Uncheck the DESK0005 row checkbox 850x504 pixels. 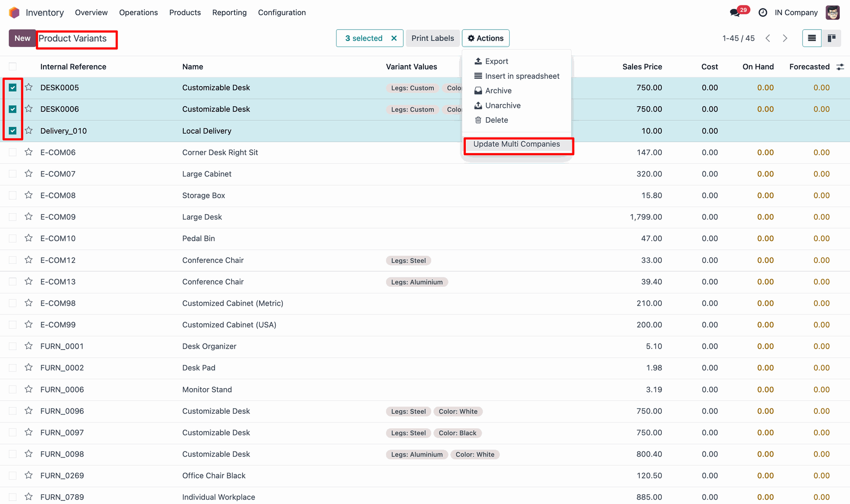click(13, 88)
